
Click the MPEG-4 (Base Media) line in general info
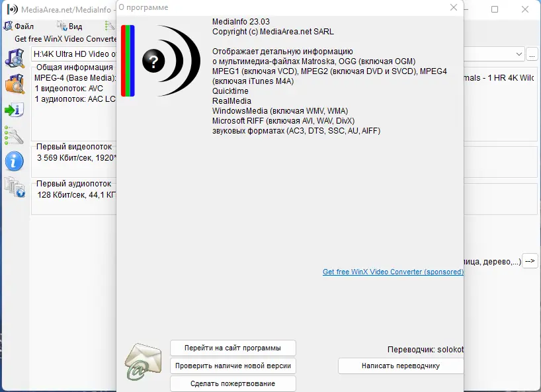tap(75, 78)
